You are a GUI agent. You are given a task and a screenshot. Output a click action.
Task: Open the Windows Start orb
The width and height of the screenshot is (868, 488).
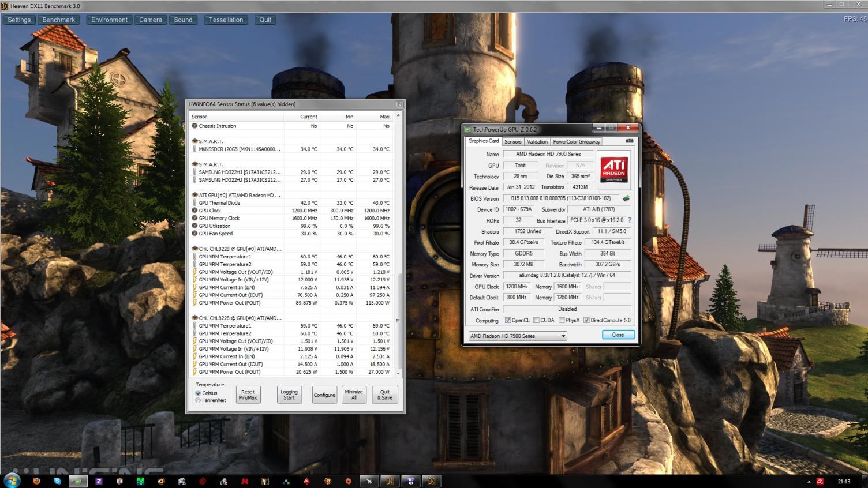click(12, 480)
